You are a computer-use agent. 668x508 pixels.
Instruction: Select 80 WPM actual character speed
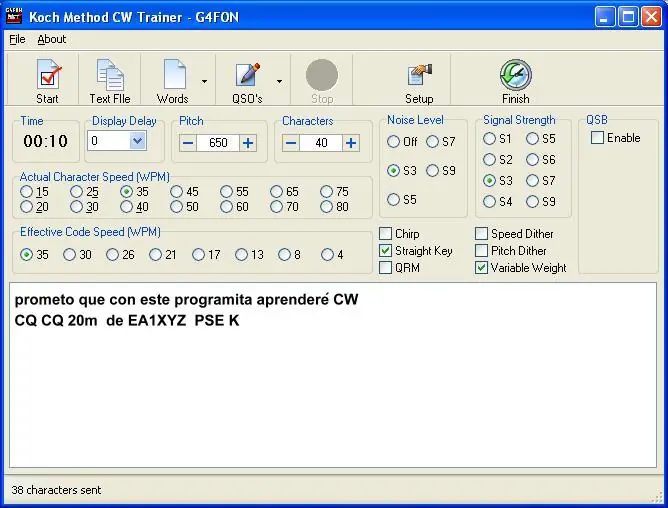pyautogui.click(x=326, y=207)
